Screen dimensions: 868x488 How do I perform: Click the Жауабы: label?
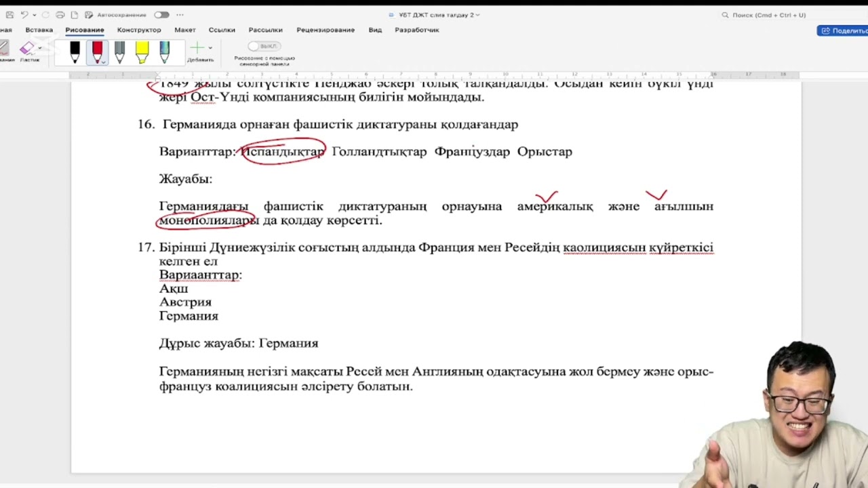(x=186, y=180)
